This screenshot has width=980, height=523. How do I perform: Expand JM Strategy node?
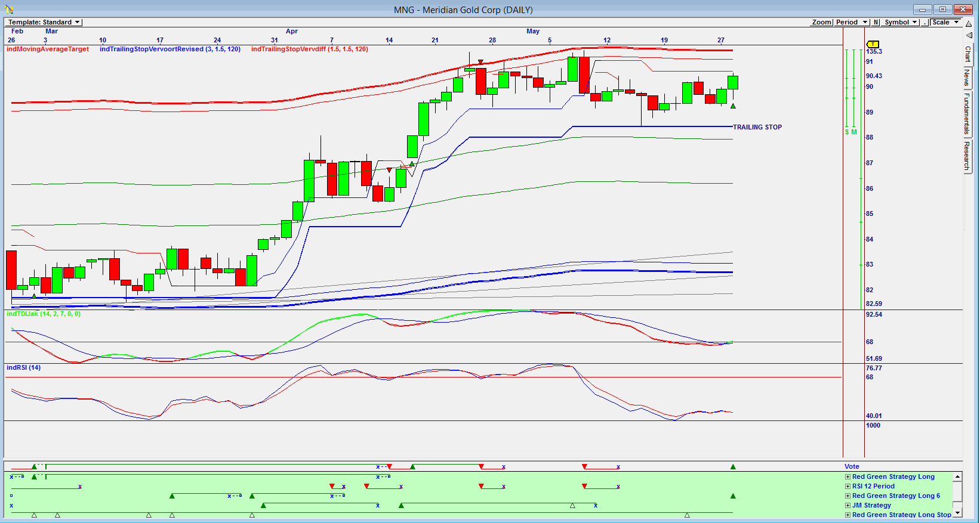tap(848, 505)
